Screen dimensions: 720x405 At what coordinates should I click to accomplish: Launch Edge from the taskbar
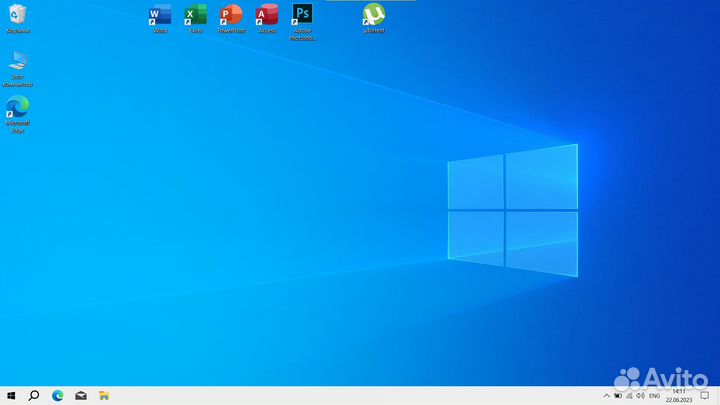[x=57, y=395]
